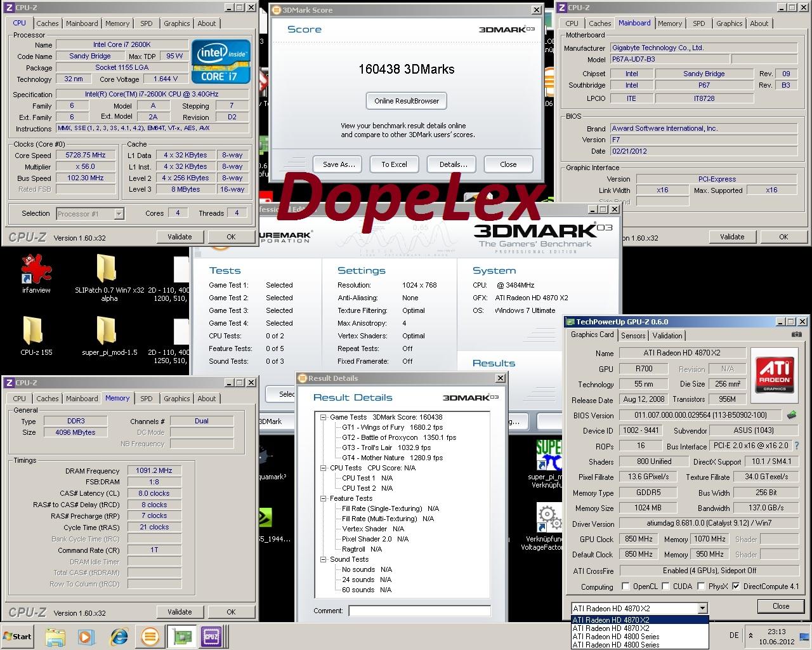The image size is (812, 650).
Task: Toggle the CUDA checkbox in GPU-Z
Action: (x=667, y=587)
